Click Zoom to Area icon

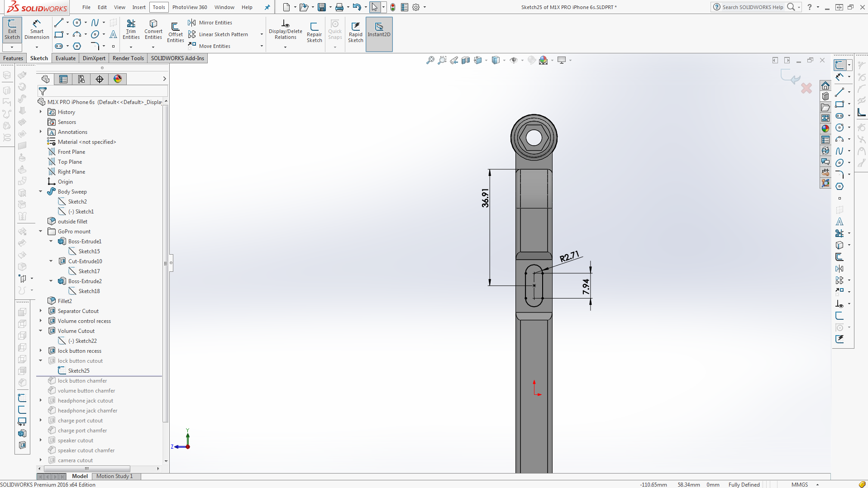pos(442,60)
